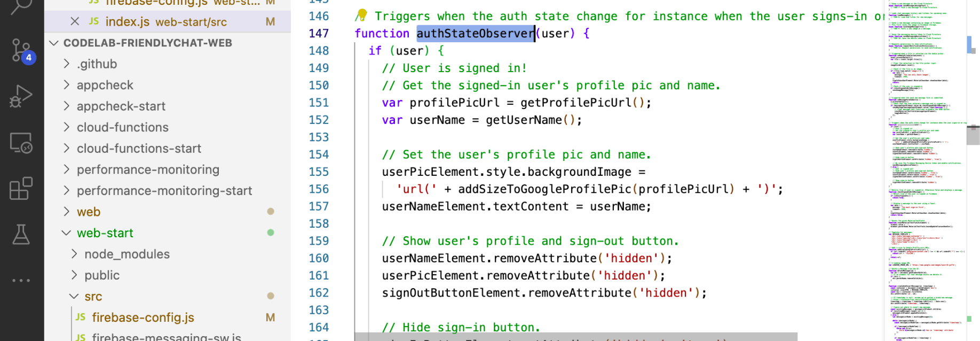Click the JS icon of index.js entry
This screenshot has width=980, height=341.
coord(94,21)
